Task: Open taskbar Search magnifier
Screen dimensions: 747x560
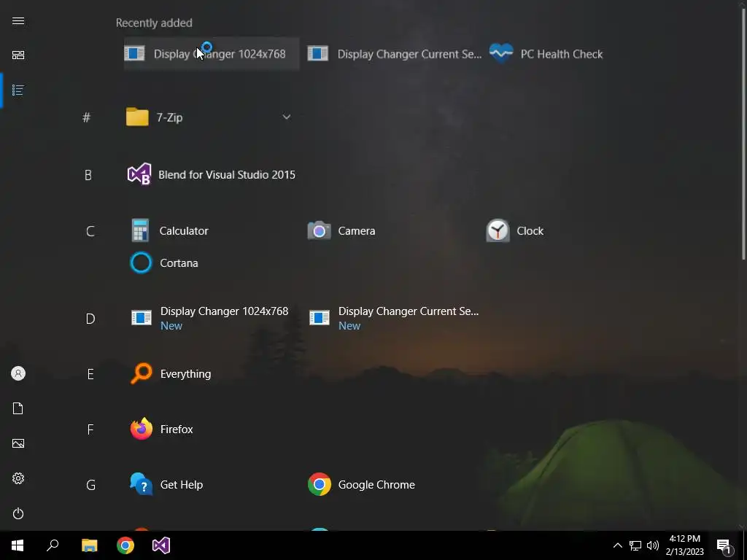Action: coord(53,545)
